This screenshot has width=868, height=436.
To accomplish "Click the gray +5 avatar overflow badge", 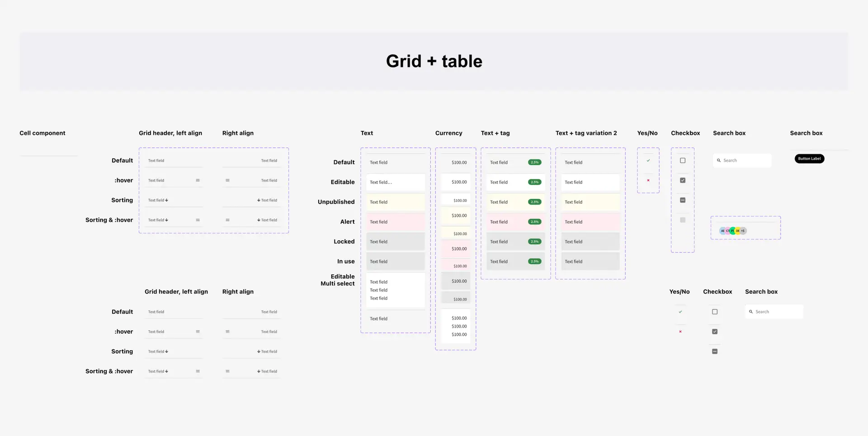I will click(743, 231).
